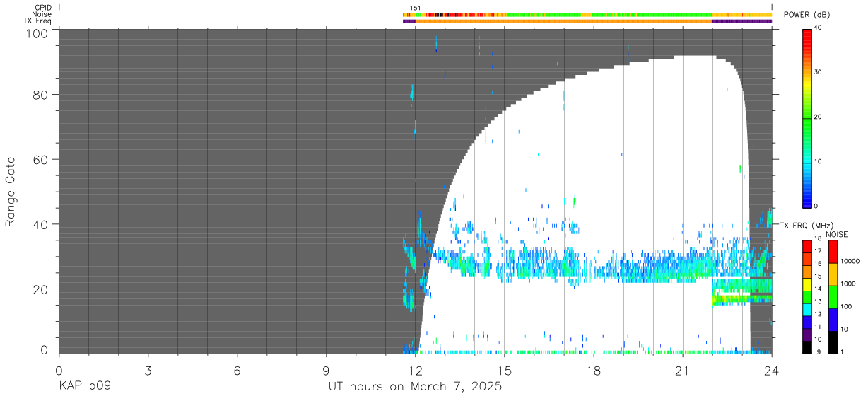Click the KAP b09 radar beam label
Image resolution: width=868 pixels, height=401 pixels.
pyautogui.click(x=84, y=387)
